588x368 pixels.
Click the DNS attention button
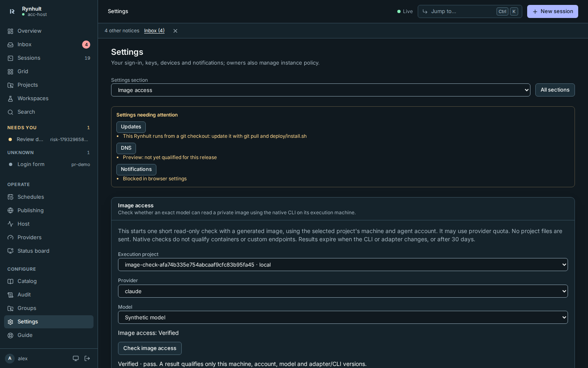[x=126, y=148]
